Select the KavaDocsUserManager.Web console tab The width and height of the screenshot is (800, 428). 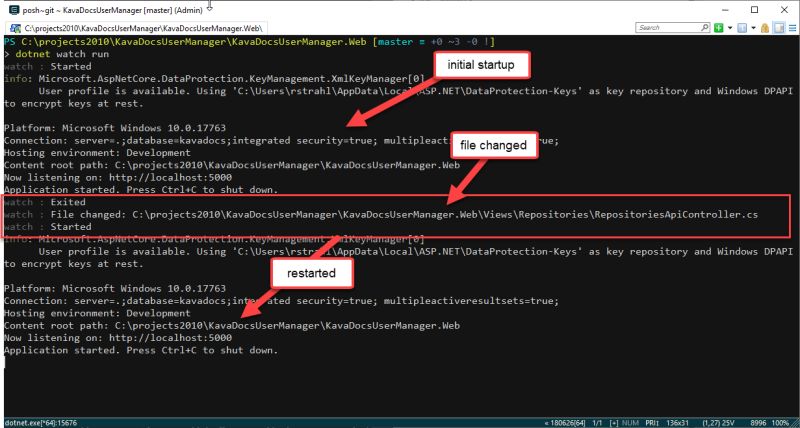pyautogui.click(x=137, y=28)
